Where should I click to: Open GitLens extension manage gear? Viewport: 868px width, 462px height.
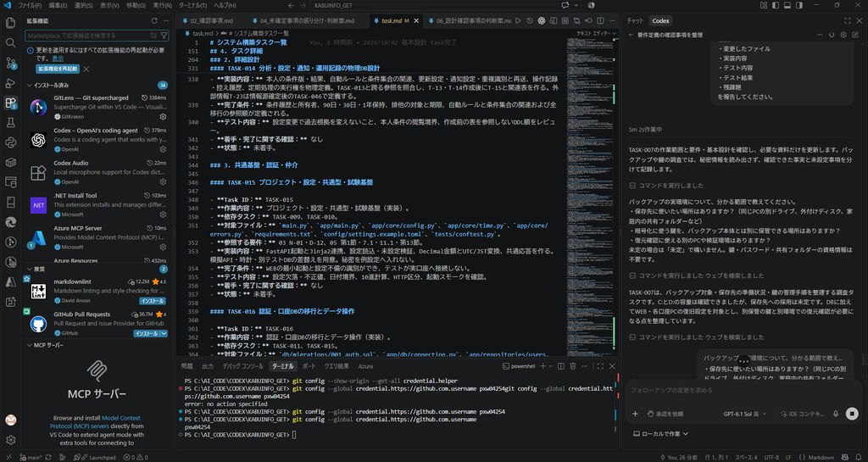163,117
